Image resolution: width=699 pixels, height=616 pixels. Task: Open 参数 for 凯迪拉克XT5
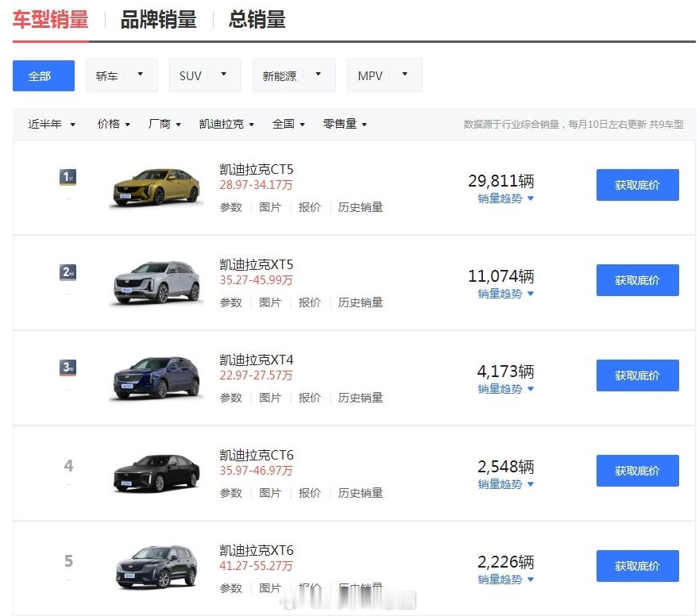[x=231, y=302]
